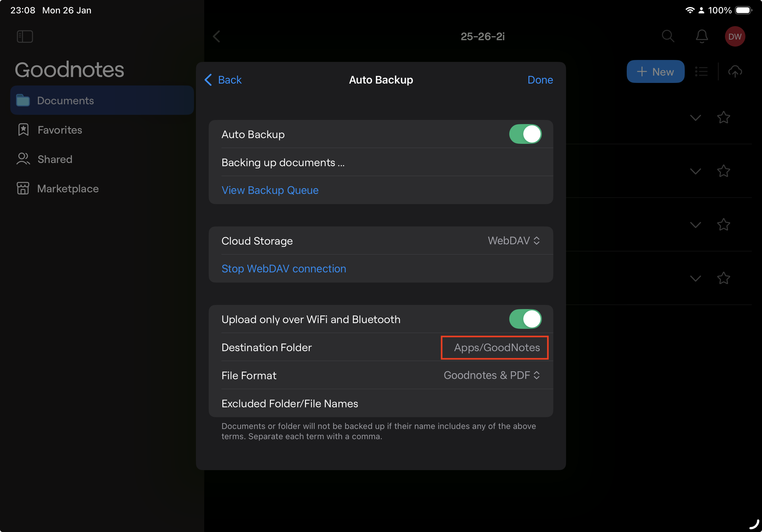Screen dimensions: 762x532
Task: Click the cloud upload icon
Action: coord(735,72)
